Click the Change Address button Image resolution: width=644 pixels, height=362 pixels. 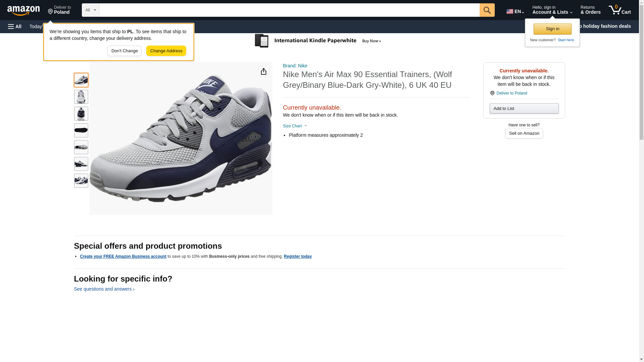(x=166, y=51)
